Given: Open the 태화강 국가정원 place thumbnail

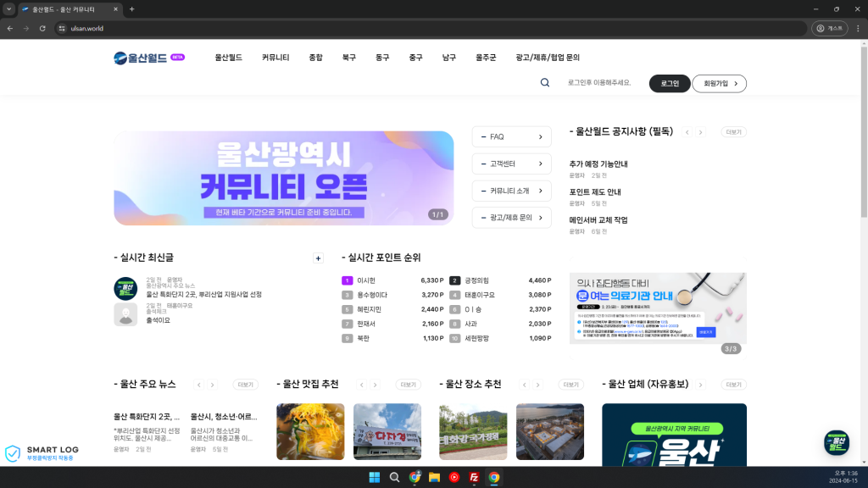Looking at the screenshot, I should [x=473, y=431].
